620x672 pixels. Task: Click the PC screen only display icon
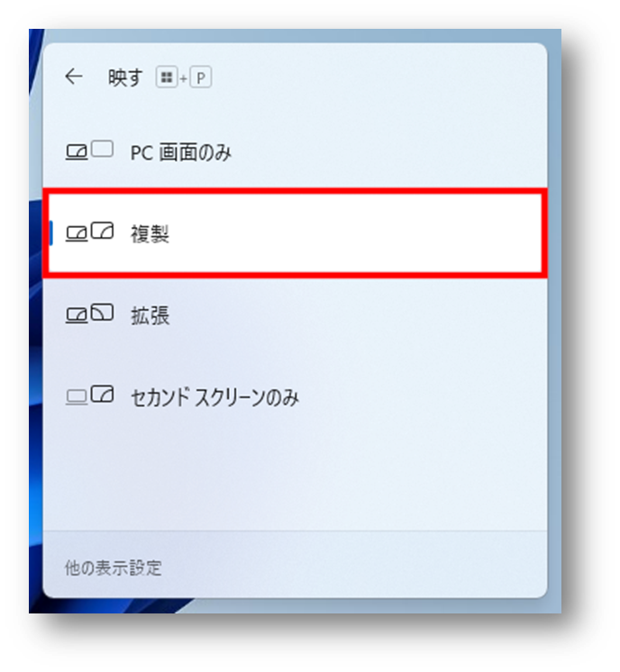point(89,150)
